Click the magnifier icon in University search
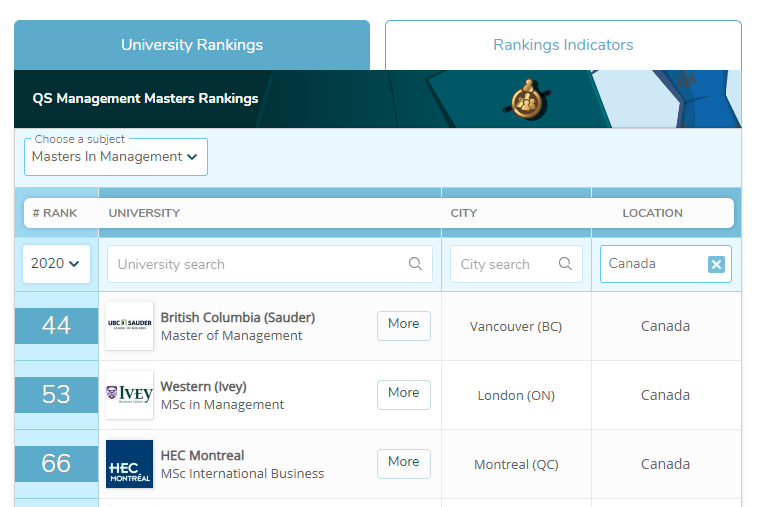The image size is (760, 507). (415, 264)
